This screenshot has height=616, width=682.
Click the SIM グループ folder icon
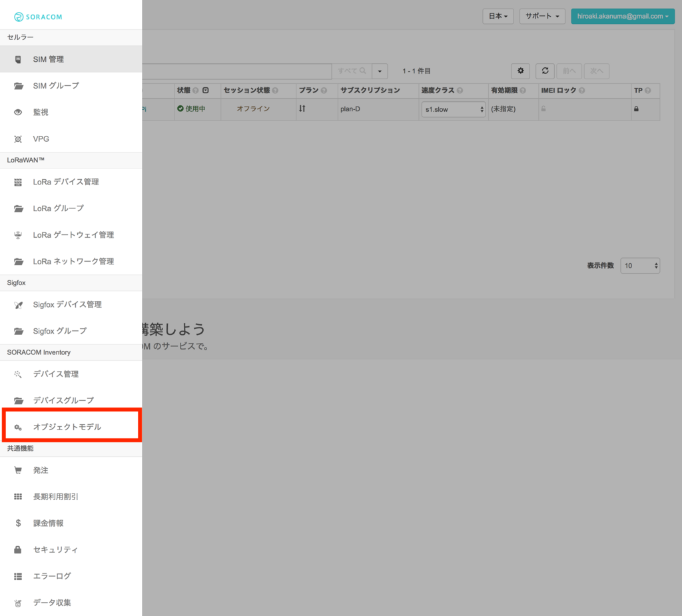click(x=18, y=86)
